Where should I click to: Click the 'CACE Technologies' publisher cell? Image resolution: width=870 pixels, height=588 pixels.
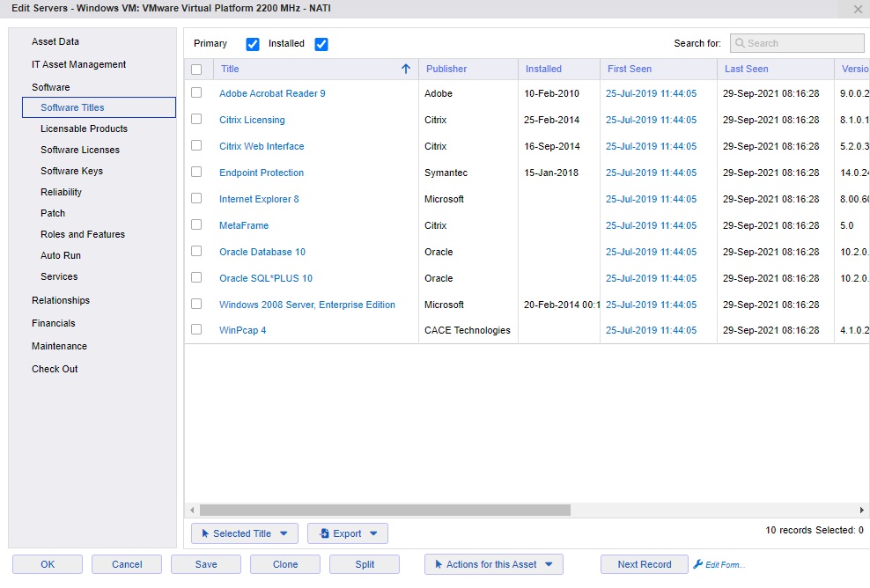point(468,330)
